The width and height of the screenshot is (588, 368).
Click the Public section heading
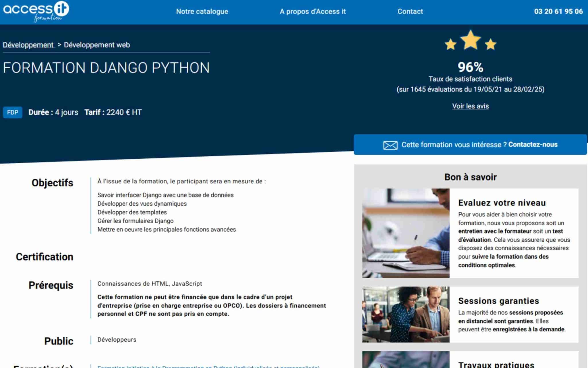[x=59, y=341]
